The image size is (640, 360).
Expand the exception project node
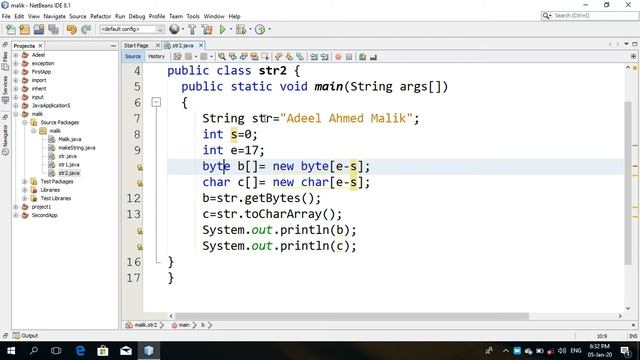tap(16, 63)
